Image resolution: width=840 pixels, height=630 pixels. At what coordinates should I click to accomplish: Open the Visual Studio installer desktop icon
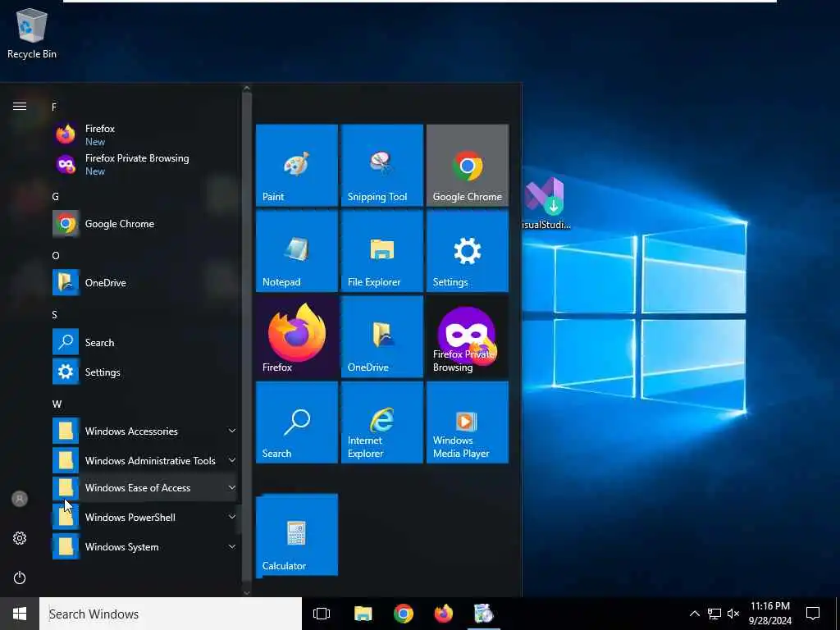(x=545, y=204)
